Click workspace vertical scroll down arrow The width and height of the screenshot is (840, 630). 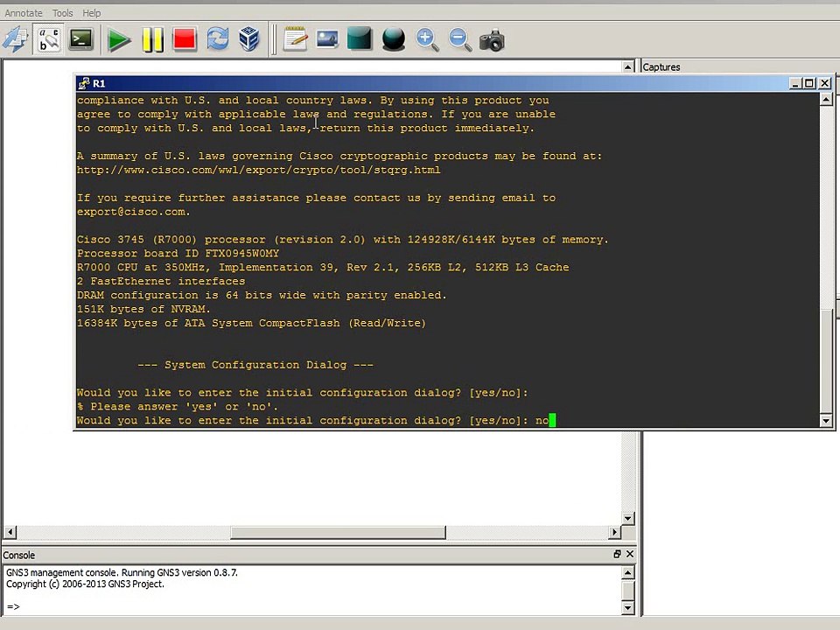click(x=628, y=518)
